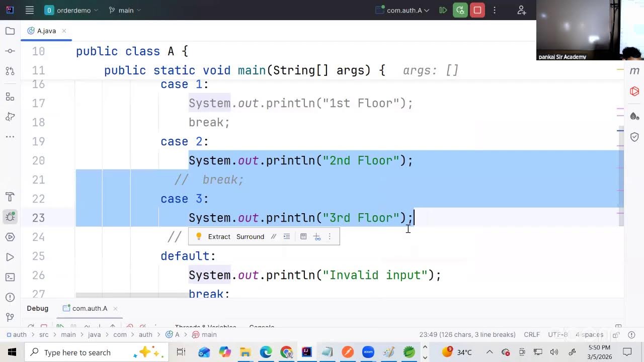Click the Resume Program icon in toolbar
Viewport: 644px width, 362px height.
[x=443, y=10]
